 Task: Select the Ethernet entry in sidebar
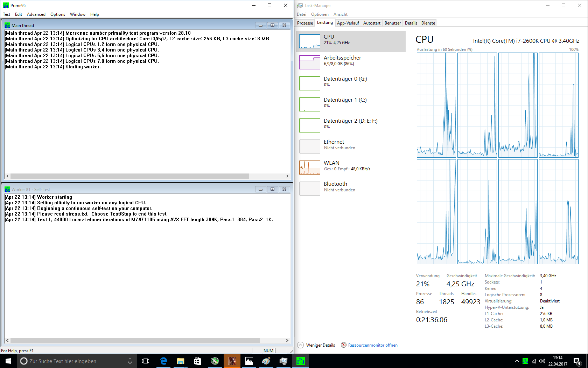click(x=351, y=146)
